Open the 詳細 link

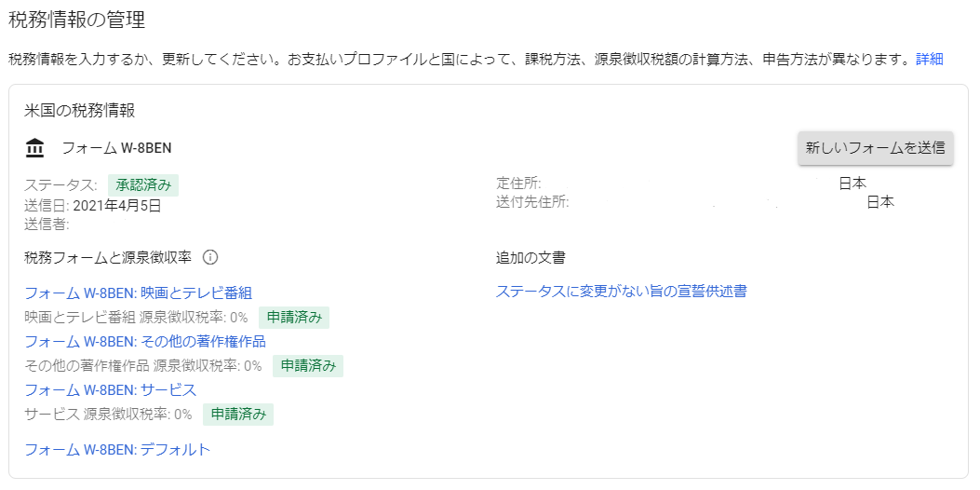tap(930, 60)
